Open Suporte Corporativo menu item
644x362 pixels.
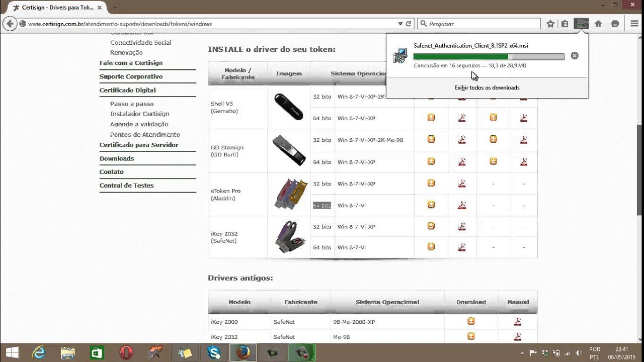[x=131, y=76]
